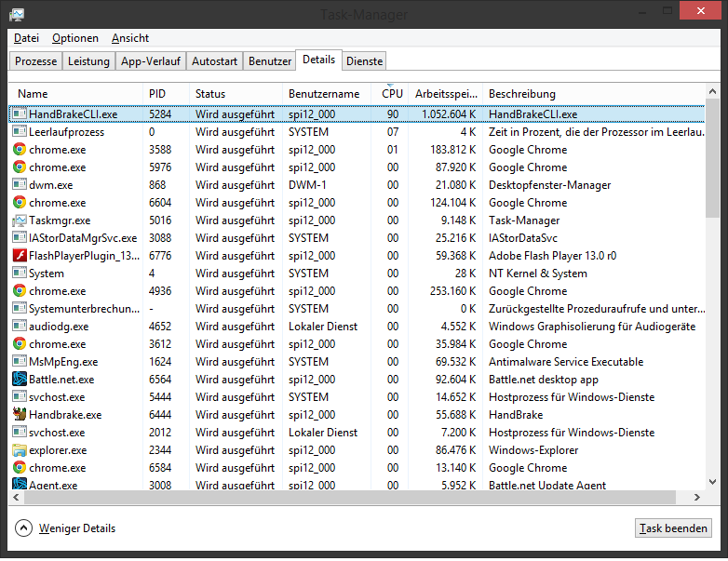Click the FlashPlayerPlugin red icon
Screen dimensions: 728x561
pyautogui.click(x=19, y=255)
